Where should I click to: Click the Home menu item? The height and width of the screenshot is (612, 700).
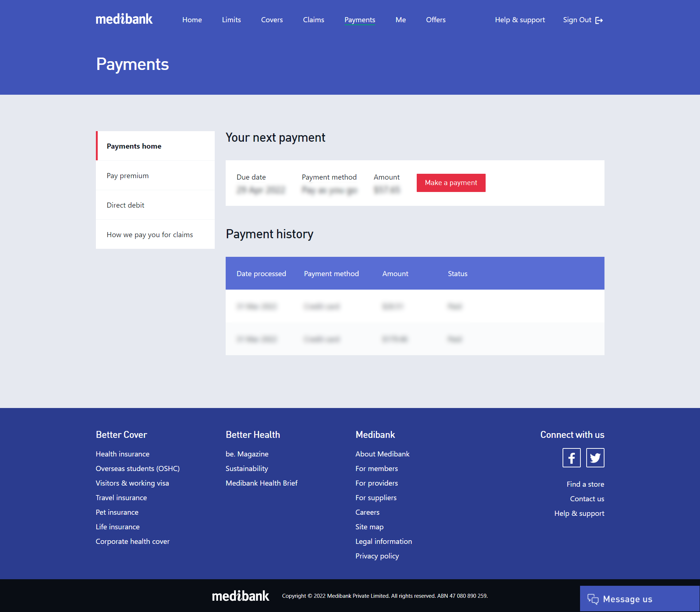click(x=192, y=19)
